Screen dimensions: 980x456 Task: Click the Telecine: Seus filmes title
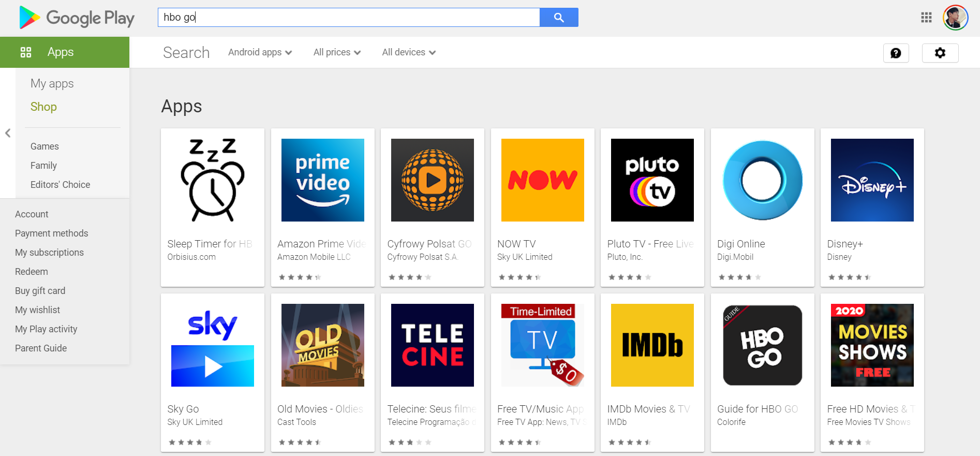tap(432, 409)
